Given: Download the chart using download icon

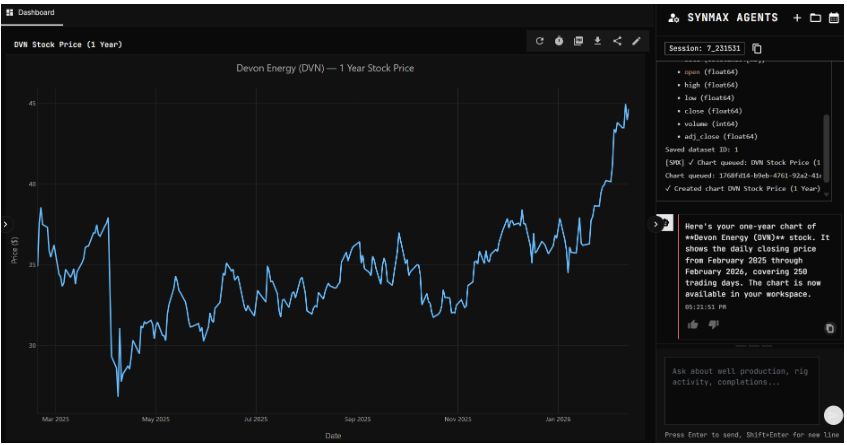Looking at the screenshot, I should tap(597, 41).
